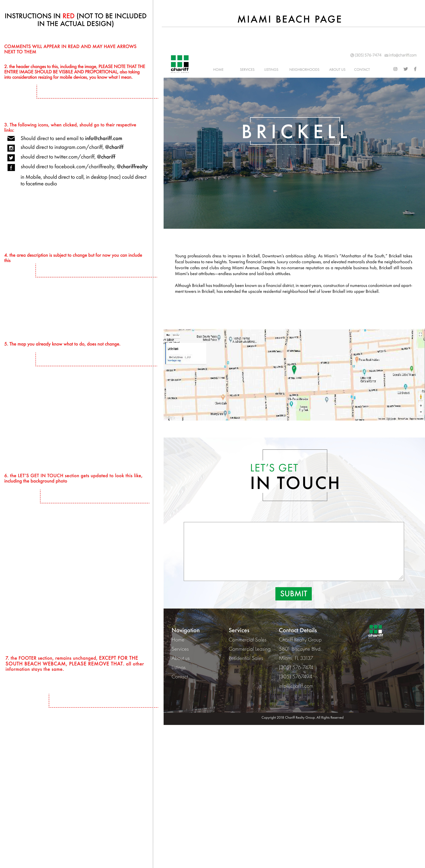Click View larger map link
425x868 pixels.
tap(174, 360)
